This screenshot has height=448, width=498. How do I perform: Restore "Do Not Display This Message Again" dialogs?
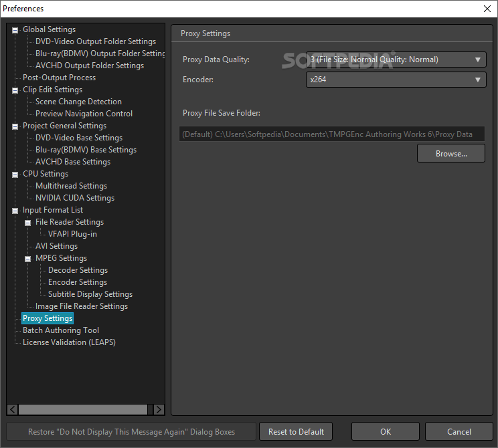(x=131, y=432)
